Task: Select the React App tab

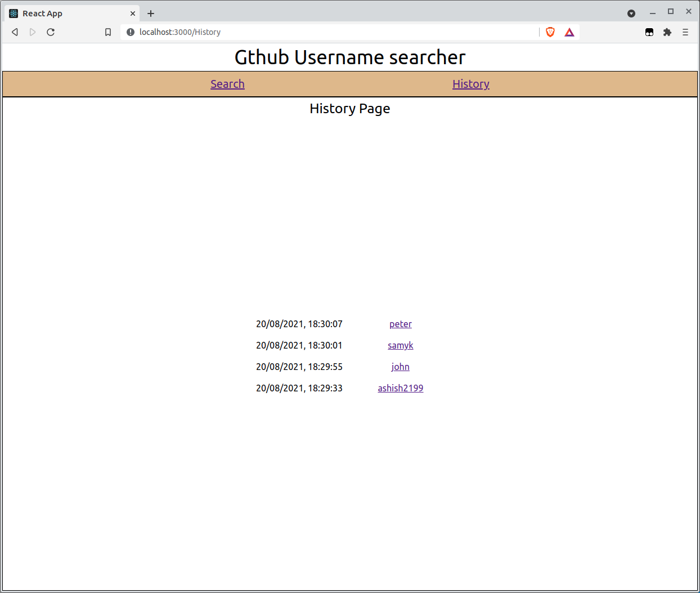Action: [x=73, y=14]
